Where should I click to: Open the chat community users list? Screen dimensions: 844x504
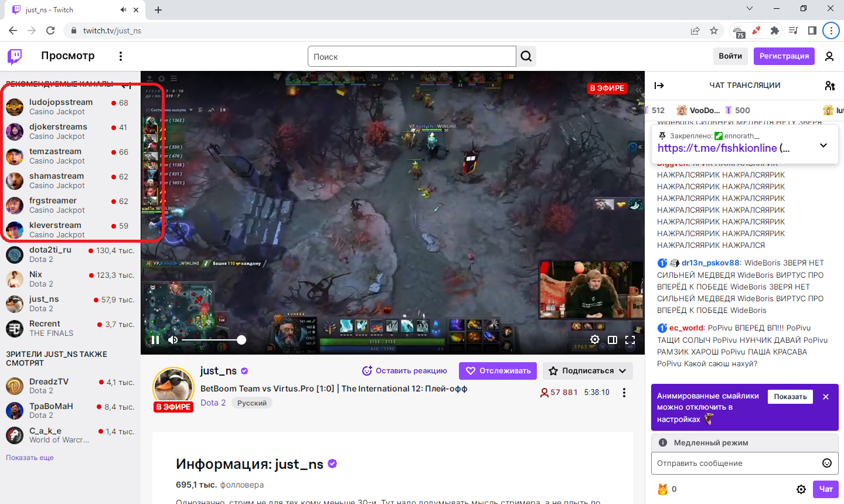pyautogui.click(x=829, y=86)
